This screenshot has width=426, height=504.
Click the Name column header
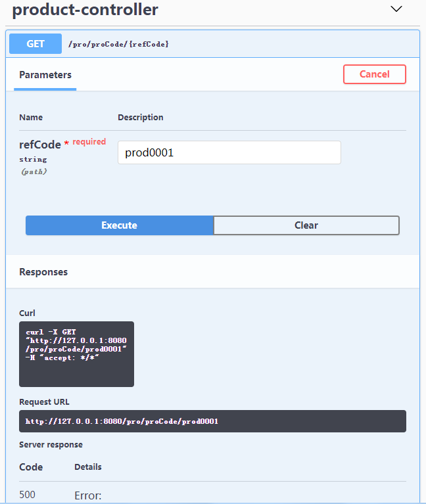31,118
